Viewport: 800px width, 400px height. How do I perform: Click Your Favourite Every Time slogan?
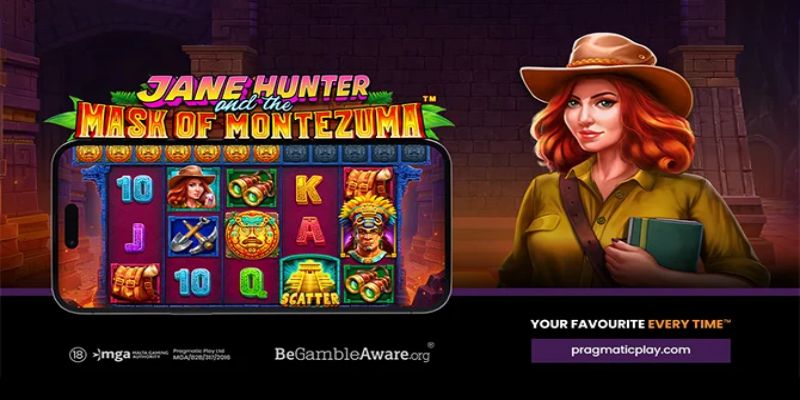pyautogui.click(x=631, y=323)
